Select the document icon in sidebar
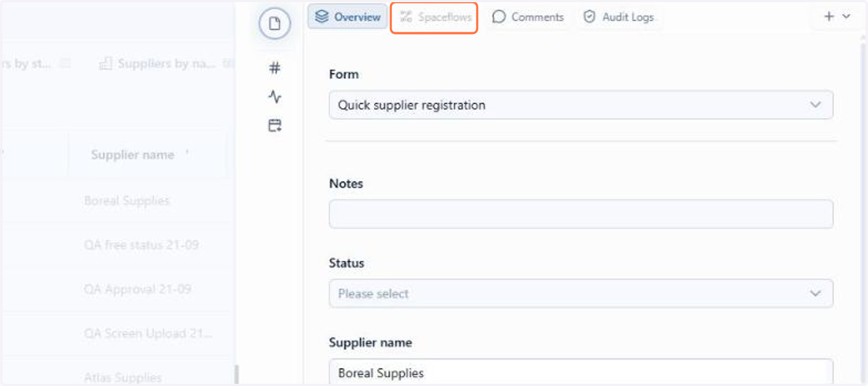 click(x=275, y=24)
